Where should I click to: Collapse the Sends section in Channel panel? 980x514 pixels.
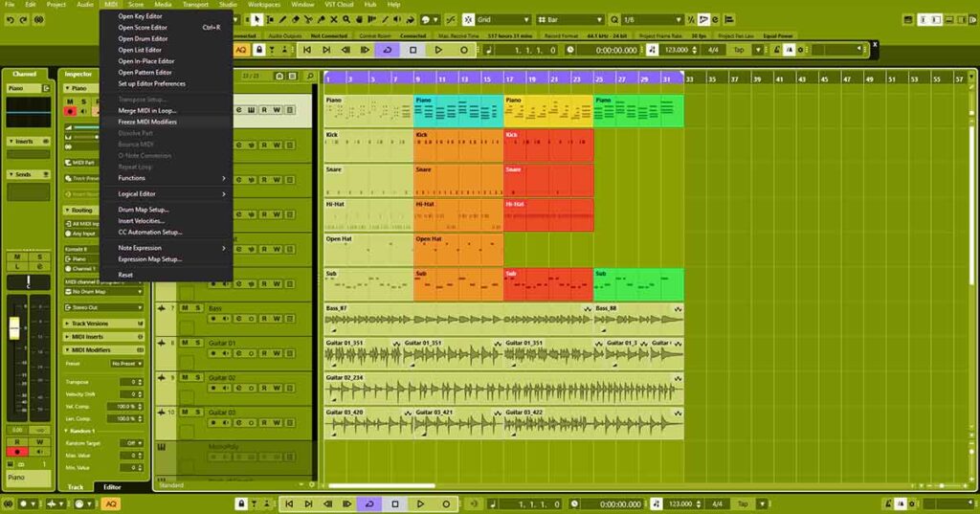tap(28, 174)
